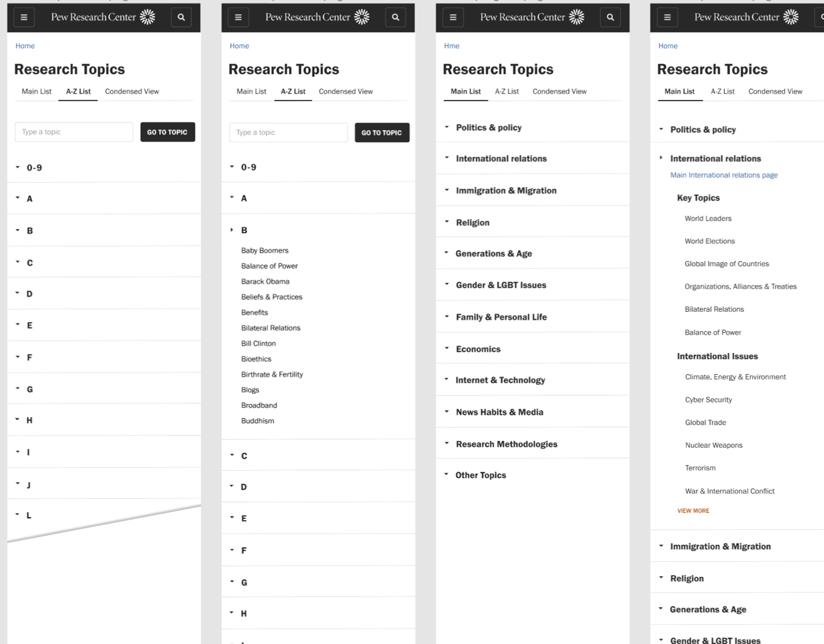Click search icon in third screen header
Screen dimensions: 824x644
click(610, 18)
